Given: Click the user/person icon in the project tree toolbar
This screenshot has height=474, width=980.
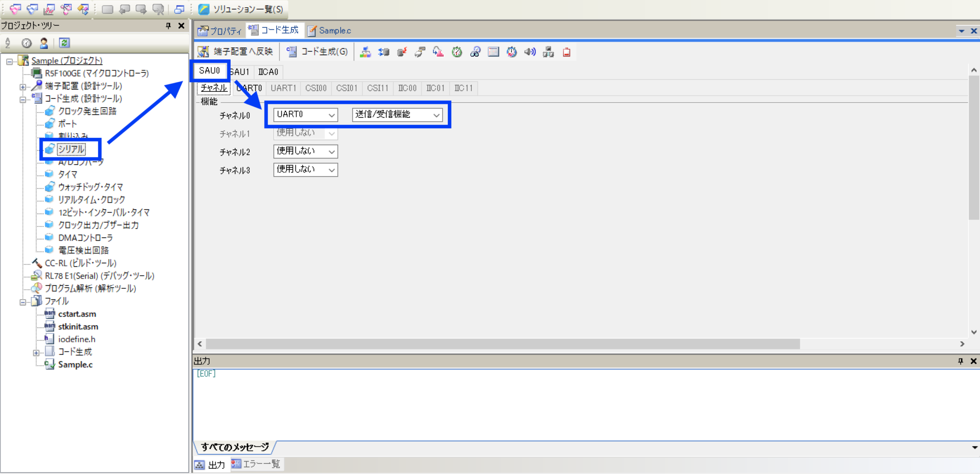Looking at the screenshot, I should (x=44, y=43).
